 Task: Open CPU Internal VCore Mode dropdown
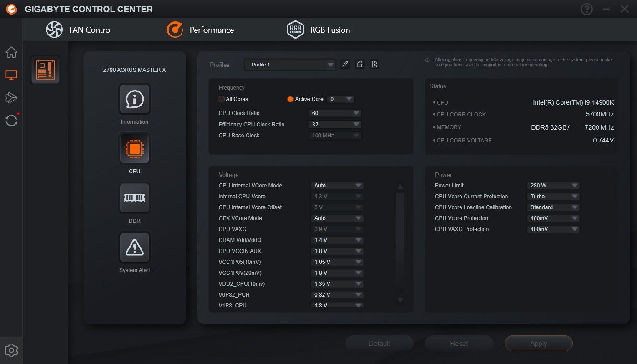(x=337, y=186)
